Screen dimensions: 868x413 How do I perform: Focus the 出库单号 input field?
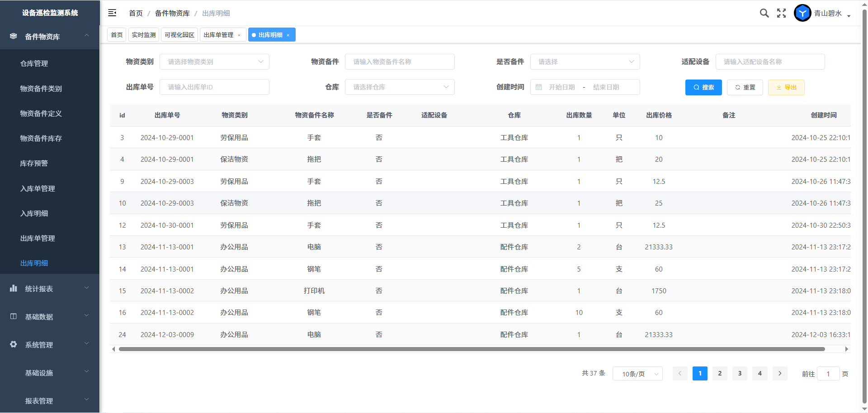214,87
